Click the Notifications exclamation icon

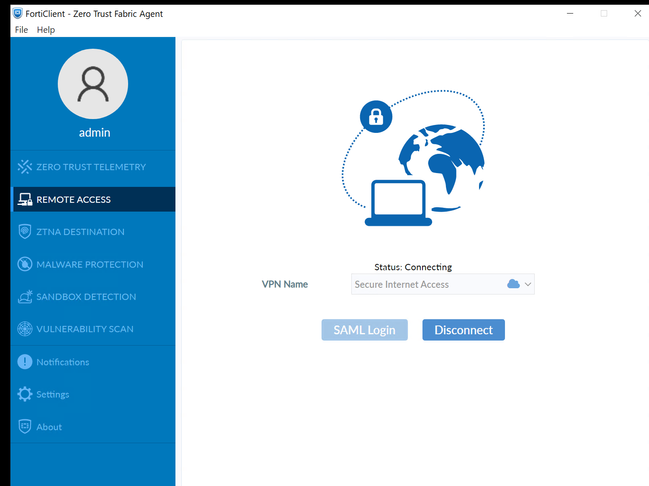25,362
